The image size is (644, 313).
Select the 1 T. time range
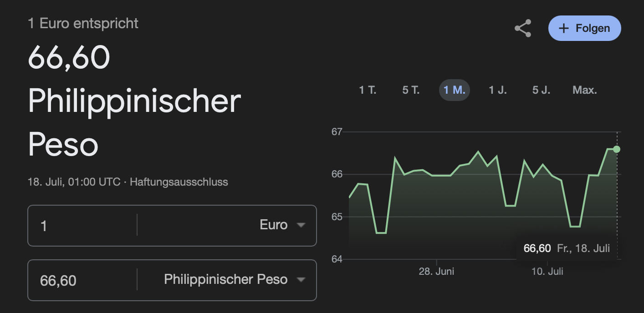[x=368, y=90]
